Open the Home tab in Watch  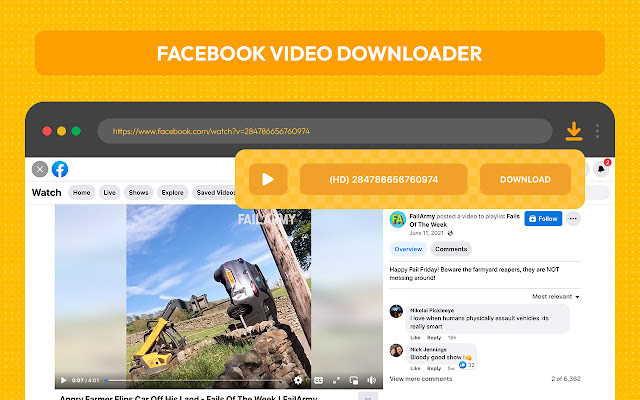(82, 193)
